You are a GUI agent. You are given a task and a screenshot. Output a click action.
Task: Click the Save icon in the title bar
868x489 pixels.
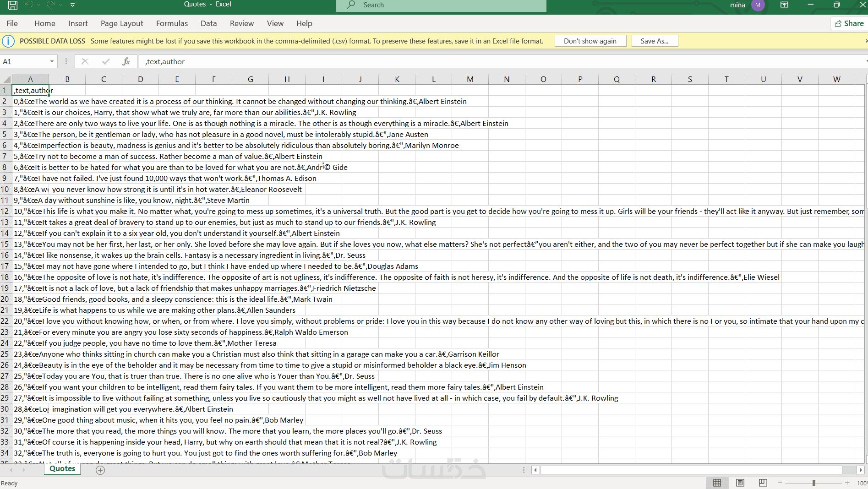tap(13, 5)
